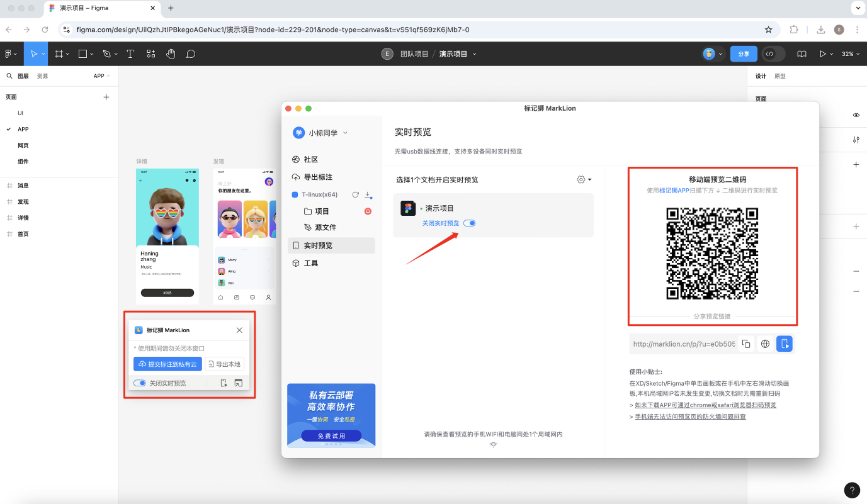The image size is (867, 504).
Task: Select the Hand tool
Action: (x=171, y=53)
